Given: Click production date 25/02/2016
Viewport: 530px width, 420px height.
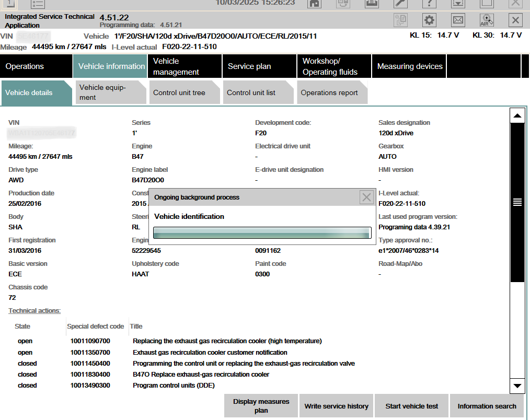Looking at the screenshot, I should (25, 204).
